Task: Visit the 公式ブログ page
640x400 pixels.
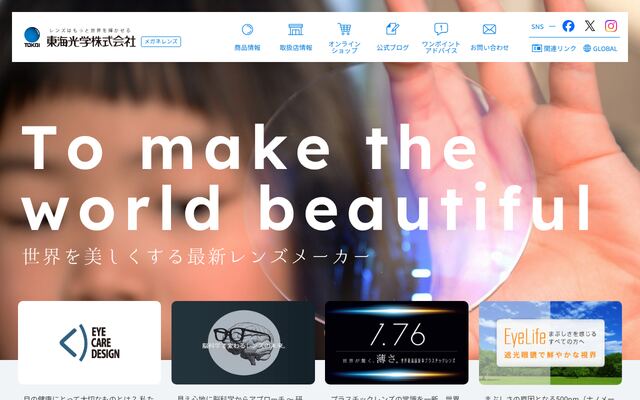Action: pyautogui.click(x=393, y=38)
